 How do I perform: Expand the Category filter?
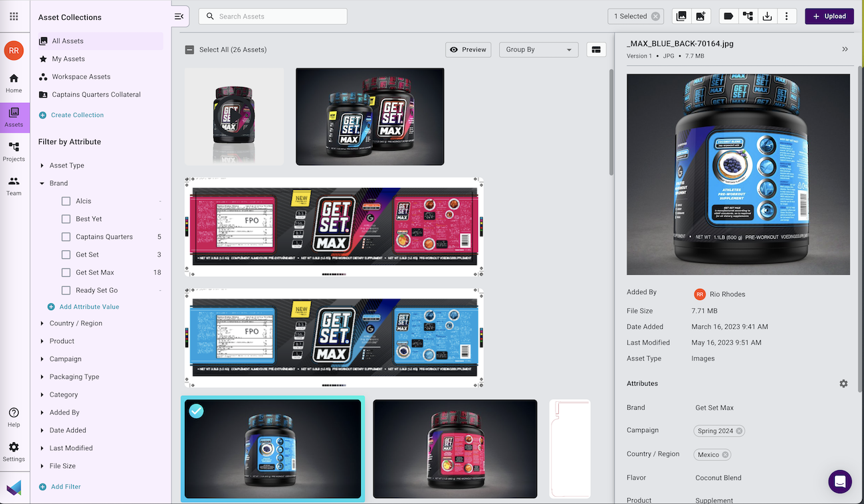coord(43,395)
